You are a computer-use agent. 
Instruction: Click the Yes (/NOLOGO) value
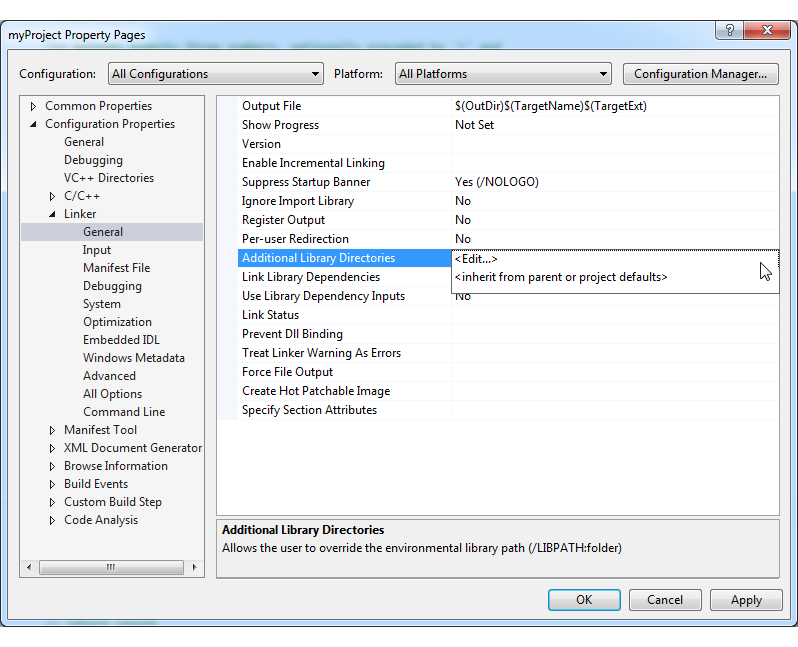497,182
